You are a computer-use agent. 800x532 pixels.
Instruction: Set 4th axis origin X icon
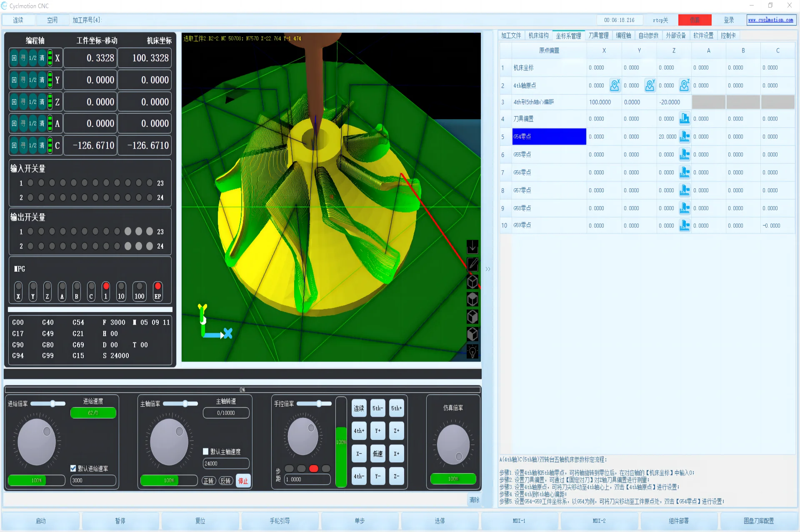615,85
